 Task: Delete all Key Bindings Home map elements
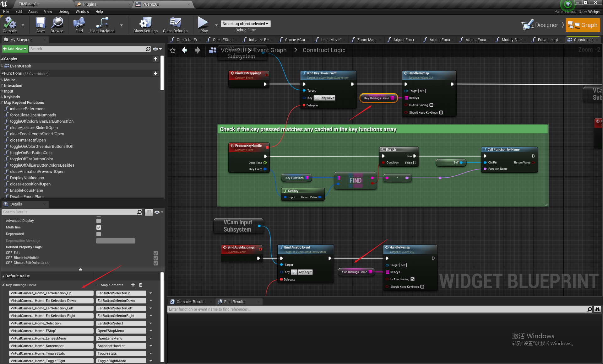[x=141, y=285]
